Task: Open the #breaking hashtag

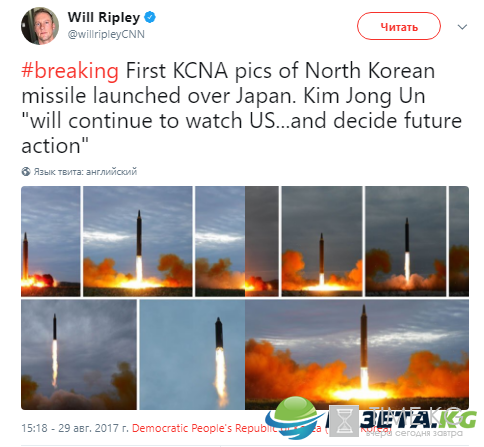Action: tap(70, 71)
